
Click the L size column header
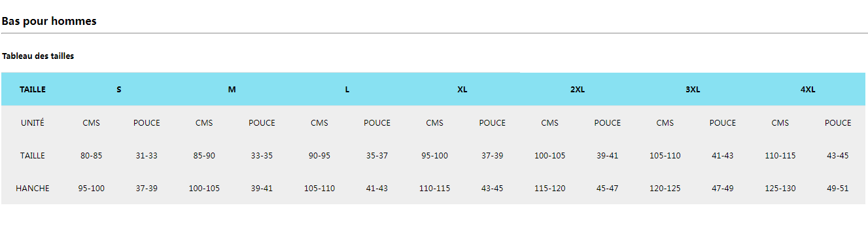click(x=347, y=90)
